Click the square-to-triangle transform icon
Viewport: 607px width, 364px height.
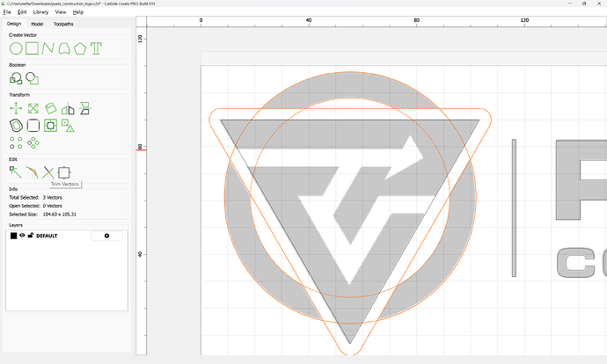coord(68,126)
